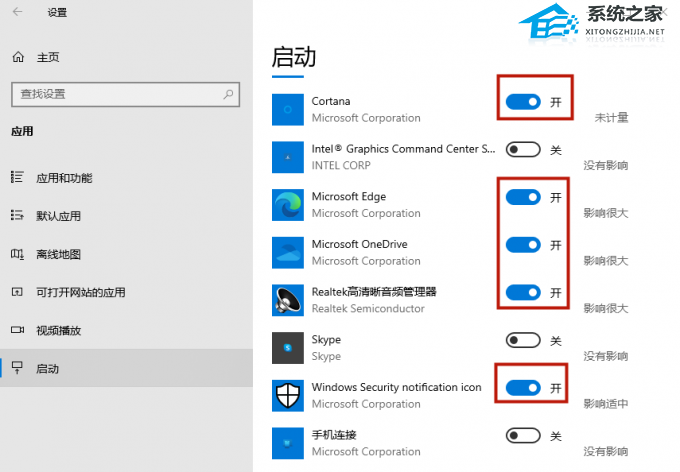Click the Cortana app icon
The image size is (680, 472).
[288, 109]
